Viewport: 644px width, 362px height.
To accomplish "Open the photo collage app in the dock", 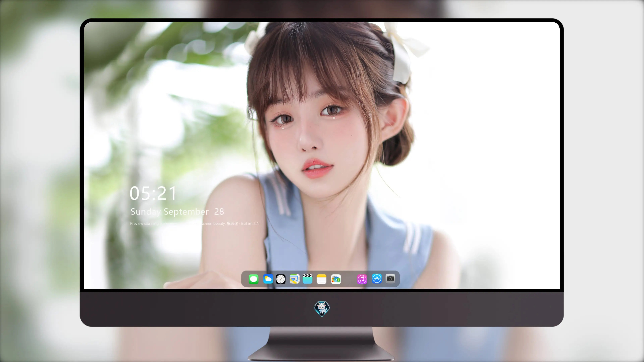I will [x=336, y=279].
